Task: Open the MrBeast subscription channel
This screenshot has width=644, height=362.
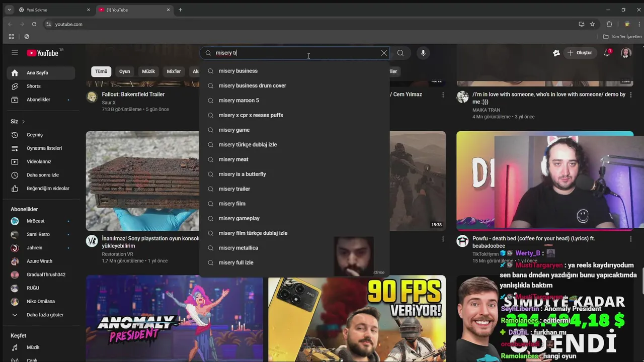Action: pyautogui.click(x=41, y=221)
